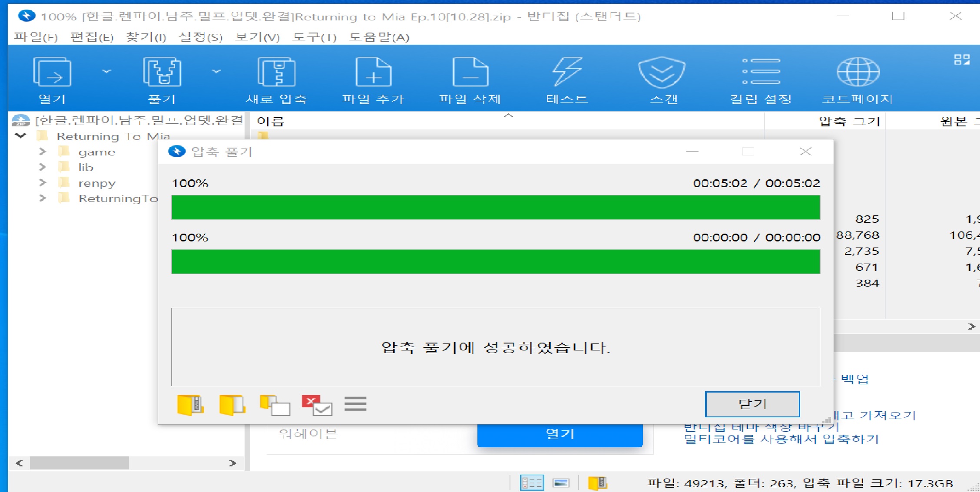The width and height of the screenshot is (980, 492).
Task: Click the 닫기 button in extract dialog
Action: pyautogui.click(x=752, y=404)
